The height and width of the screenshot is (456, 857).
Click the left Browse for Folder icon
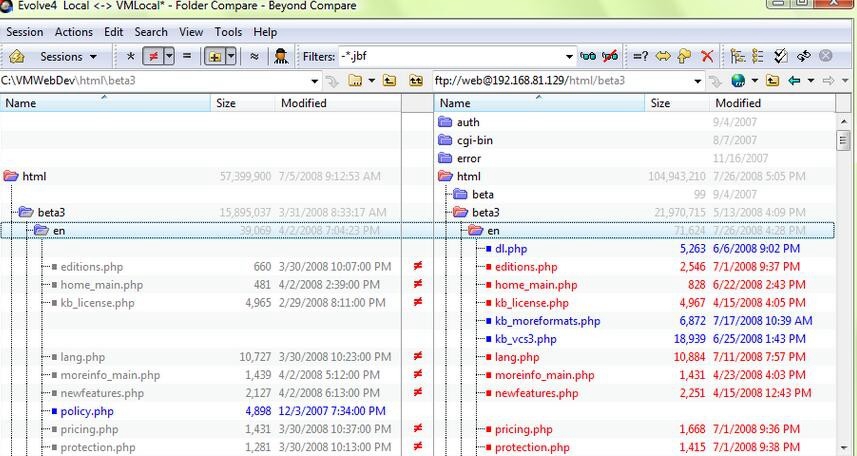(355, 81)
